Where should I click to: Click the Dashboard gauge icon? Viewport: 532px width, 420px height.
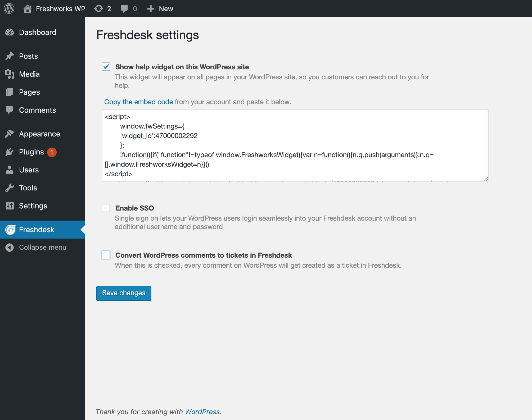[x=10, y=32]
